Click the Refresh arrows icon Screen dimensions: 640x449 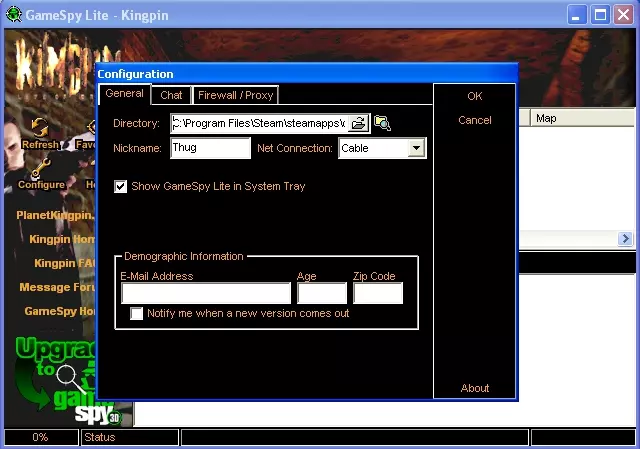pyautogui.click(x=40, y=127)
